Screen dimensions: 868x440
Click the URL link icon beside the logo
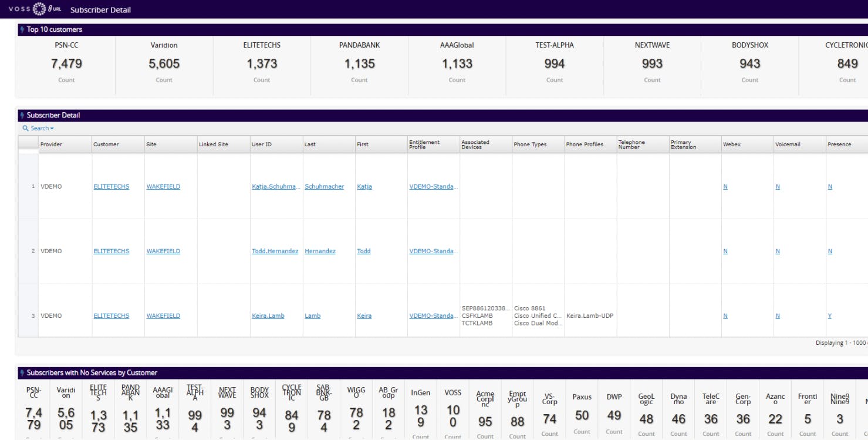56,9
